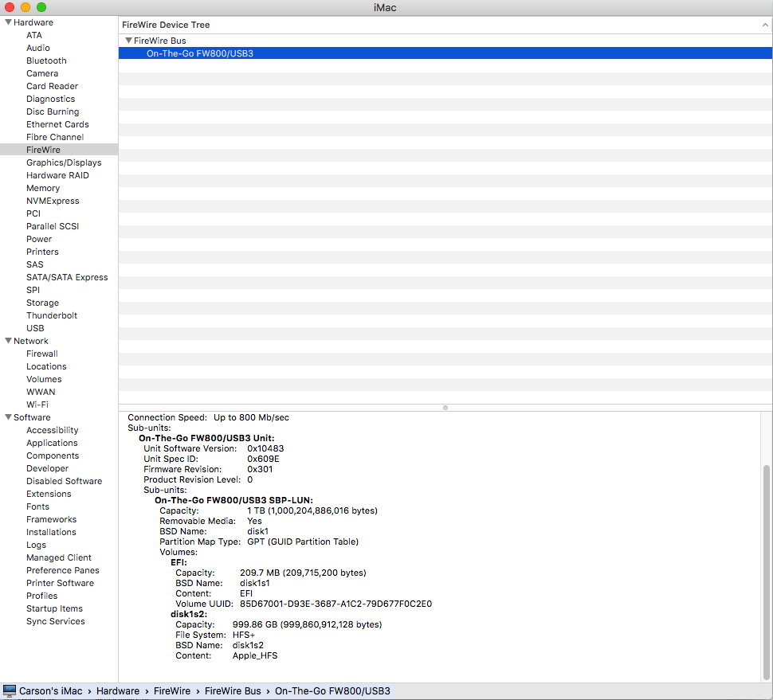Select Thunderbolt in the sidebar

pyautogui.click(x=52, y=315)
